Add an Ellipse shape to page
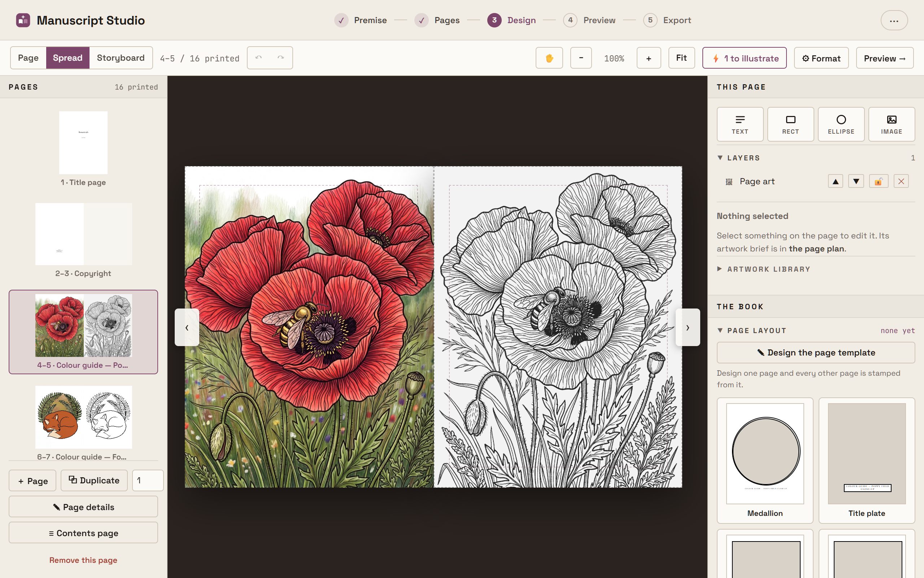 tap(841, 124)
